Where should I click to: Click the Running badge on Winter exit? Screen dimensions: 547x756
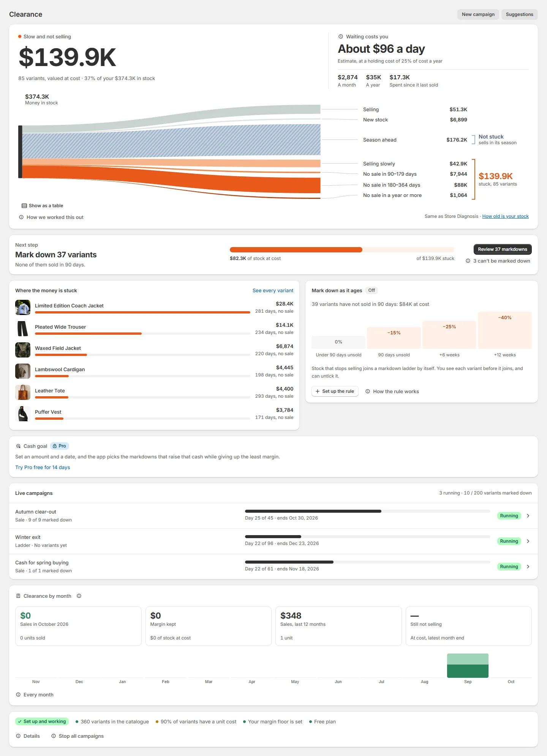[509, 541]
